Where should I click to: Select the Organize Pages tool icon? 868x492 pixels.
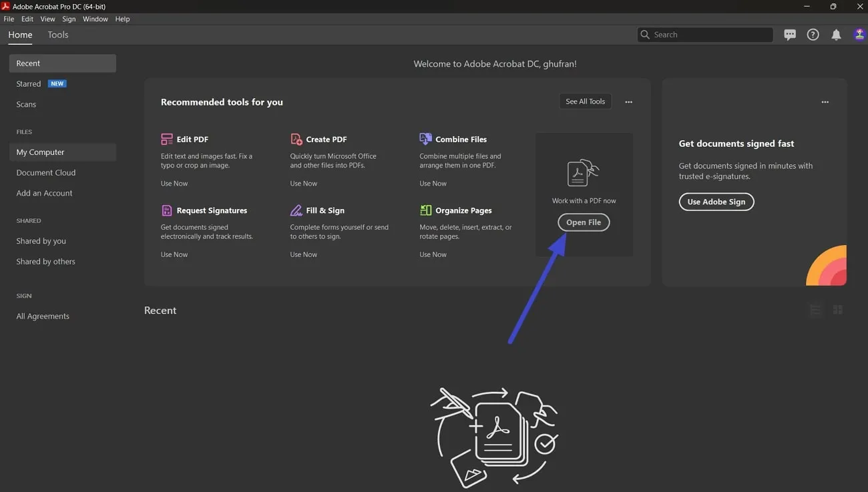point(425,210)
